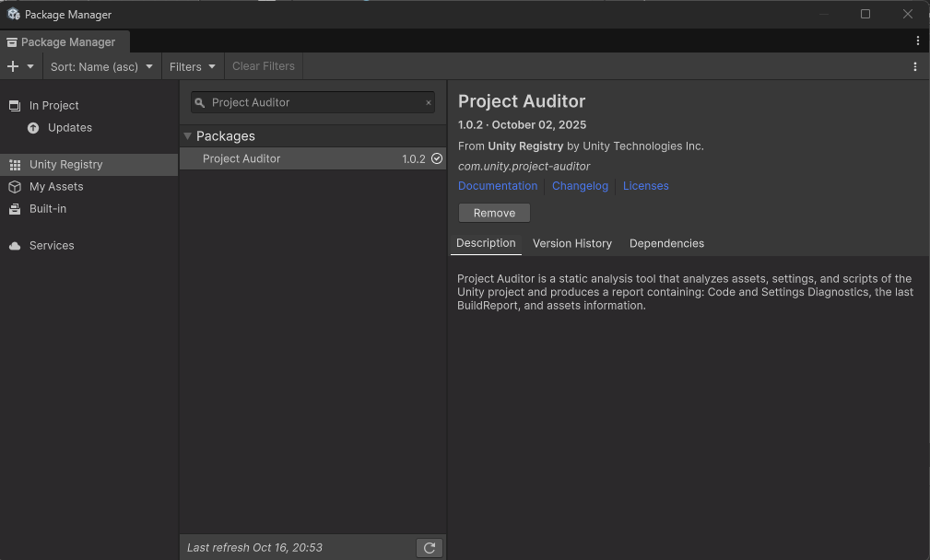The height and width of the screenshot is (560, 930).
Task: Click the Services cloud icon
Action: click(15, 246)
